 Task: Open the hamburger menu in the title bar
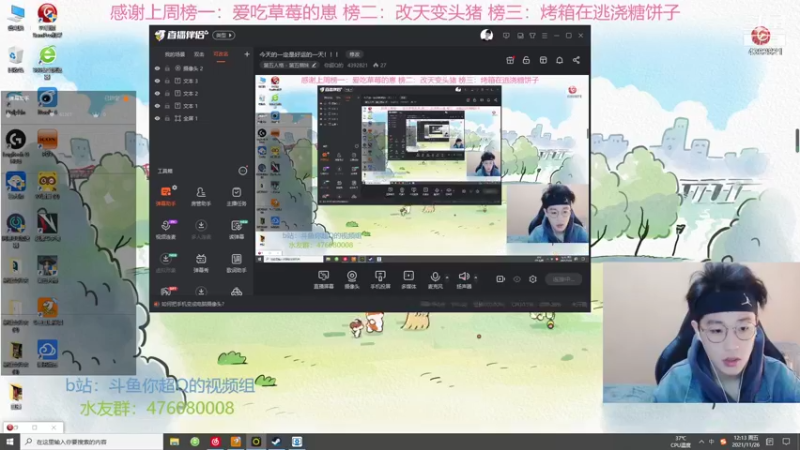(x=544, y=36)
